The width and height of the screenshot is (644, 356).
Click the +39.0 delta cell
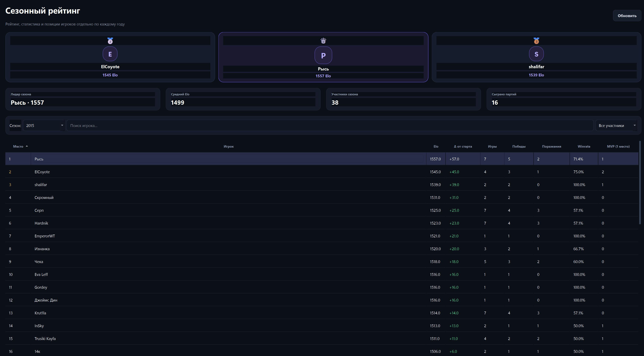pos(463,185)
